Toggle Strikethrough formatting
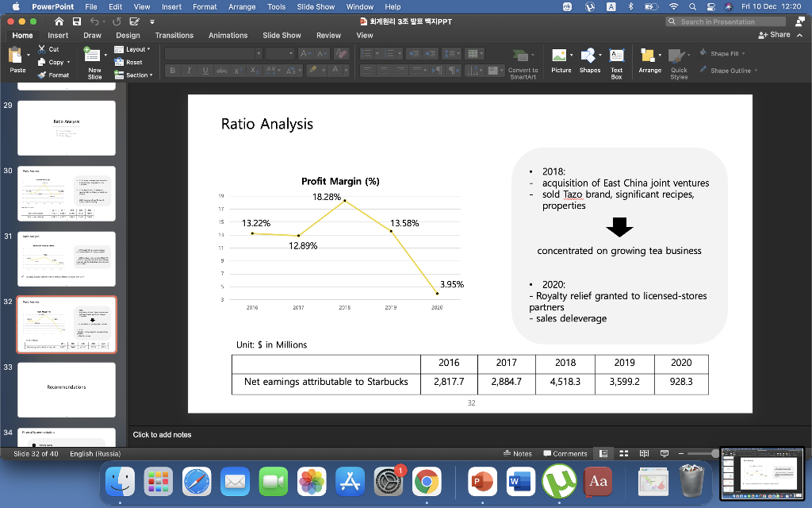This screenshot has height=508, width=812. click(x=222, y=71)
